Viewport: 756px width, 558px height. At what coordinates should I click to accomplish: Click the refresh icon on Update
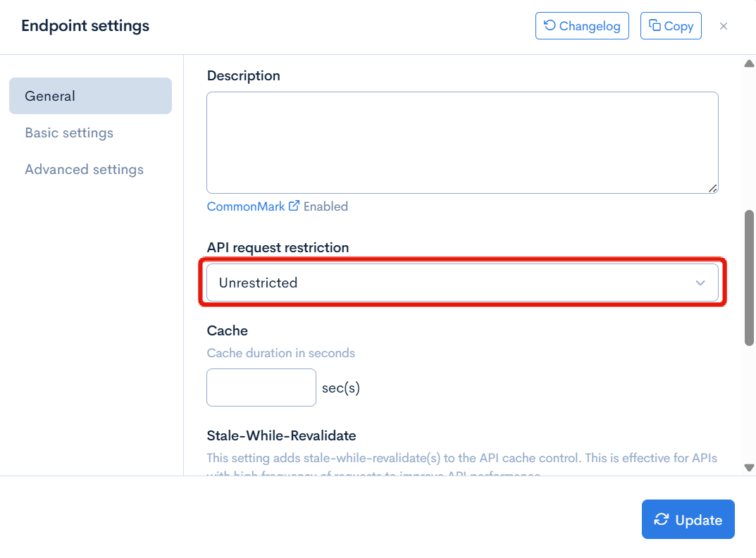[x=662, y=520]
